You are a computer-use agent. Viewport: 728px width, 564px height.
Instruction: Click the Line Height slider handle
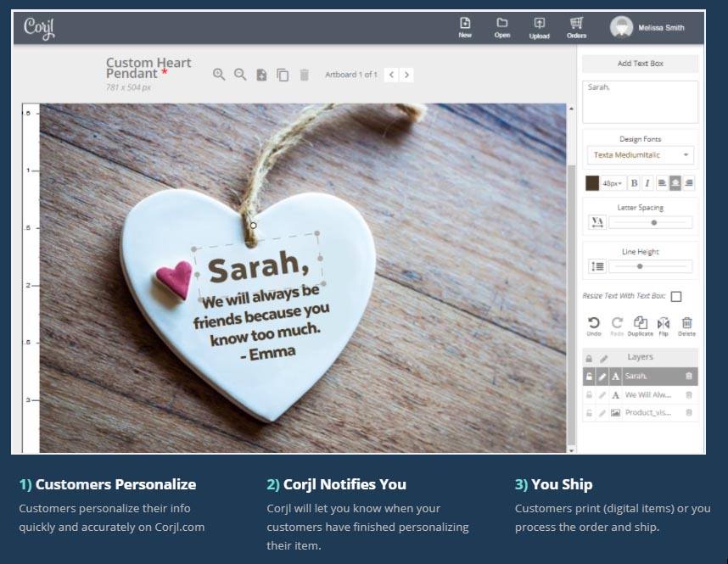point(640,266)
